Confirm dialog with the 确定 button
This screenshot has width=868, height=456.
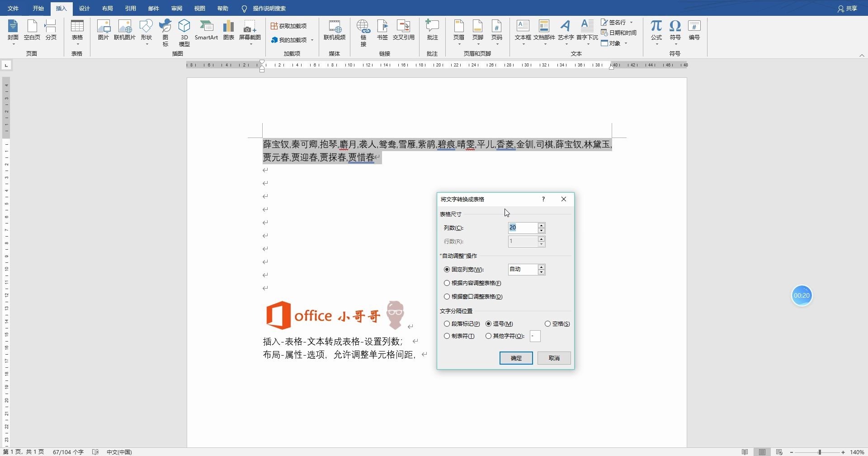coord(516,358)
